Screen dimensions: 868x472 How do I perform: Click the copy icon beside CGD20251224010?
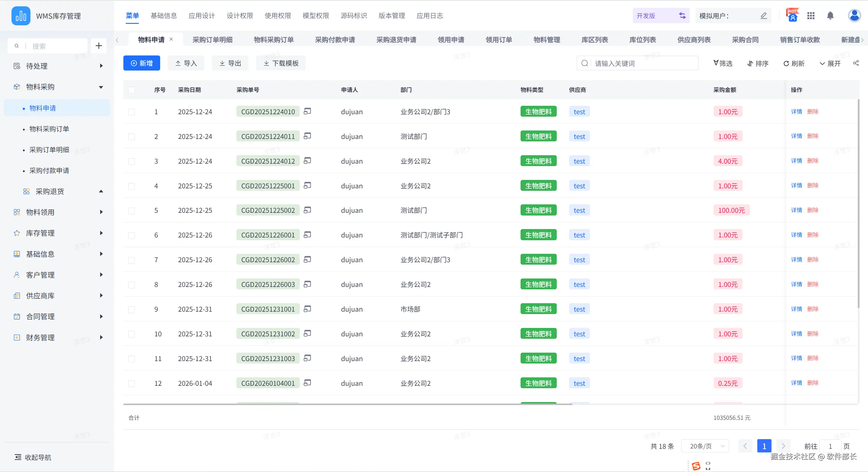pos(307,111)
